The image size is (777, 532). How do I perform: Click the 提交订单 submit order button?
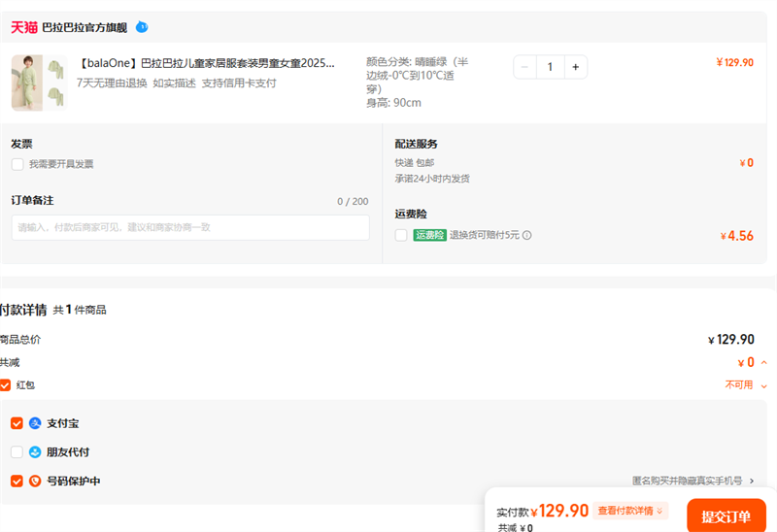[x=726, y=516]
